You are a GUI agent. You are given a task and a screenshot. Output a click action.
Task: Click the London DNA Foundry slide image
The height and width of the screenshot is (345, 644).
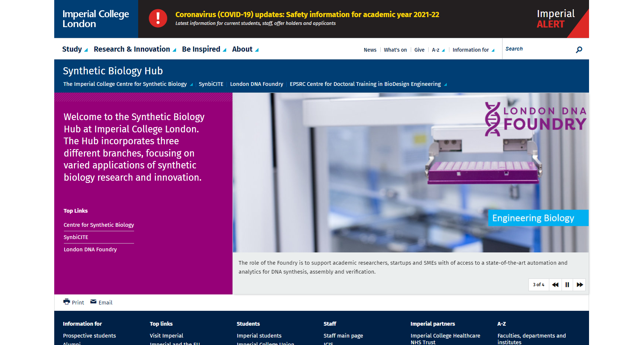[x=411, y=172]
